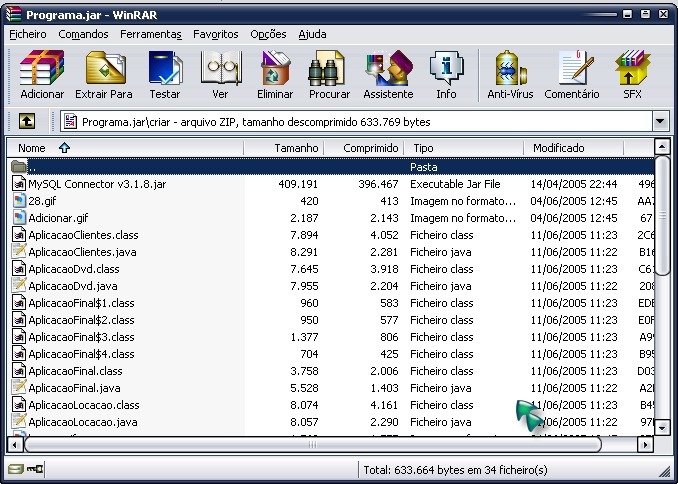The image size is (678, 484).
Task: Select the AplicacaoDvd.class file icon
Action: tap(19, 269)
